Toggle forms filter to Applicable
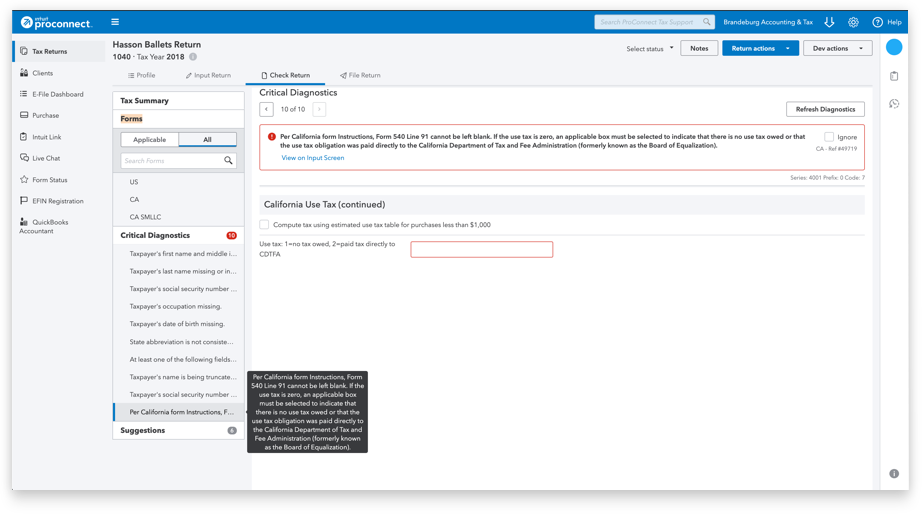 pos(149,140)
